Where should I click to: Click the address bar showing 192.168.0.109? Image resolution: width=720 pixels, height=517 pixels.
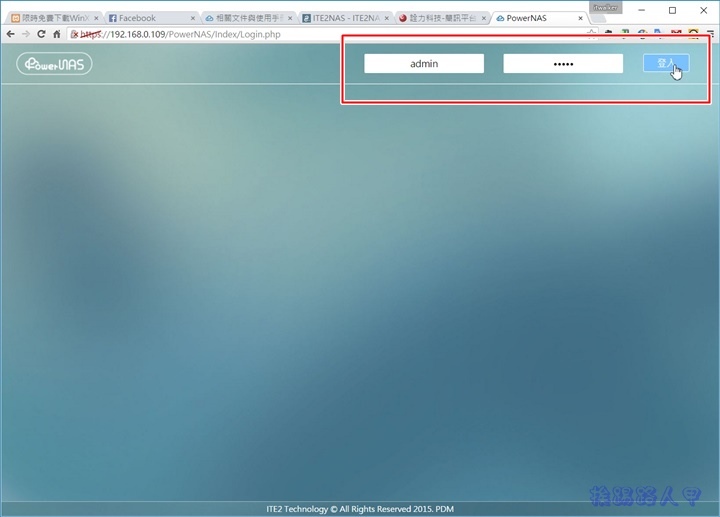pos(331,34)
